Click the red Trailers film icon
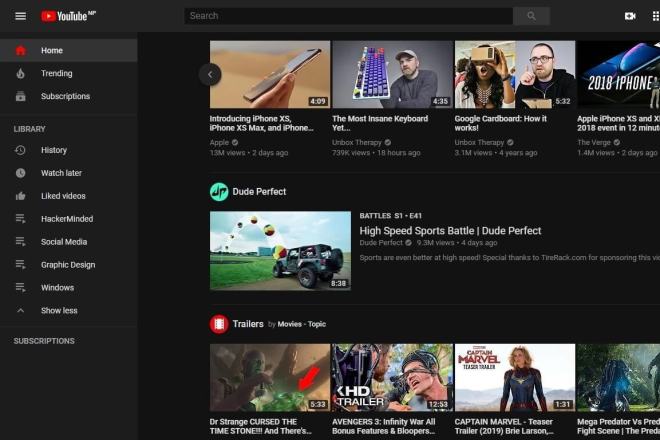 click(219, 324)
